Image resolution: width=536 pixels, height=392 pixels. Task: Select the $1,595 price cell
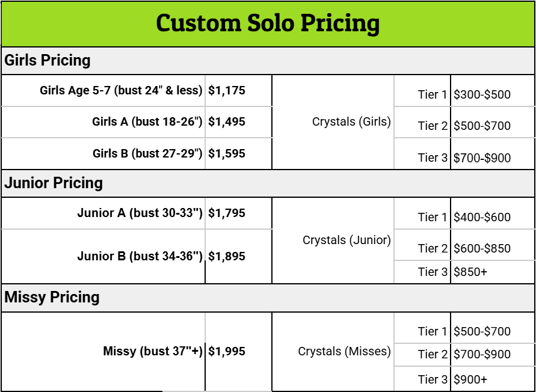pos(227,153)
